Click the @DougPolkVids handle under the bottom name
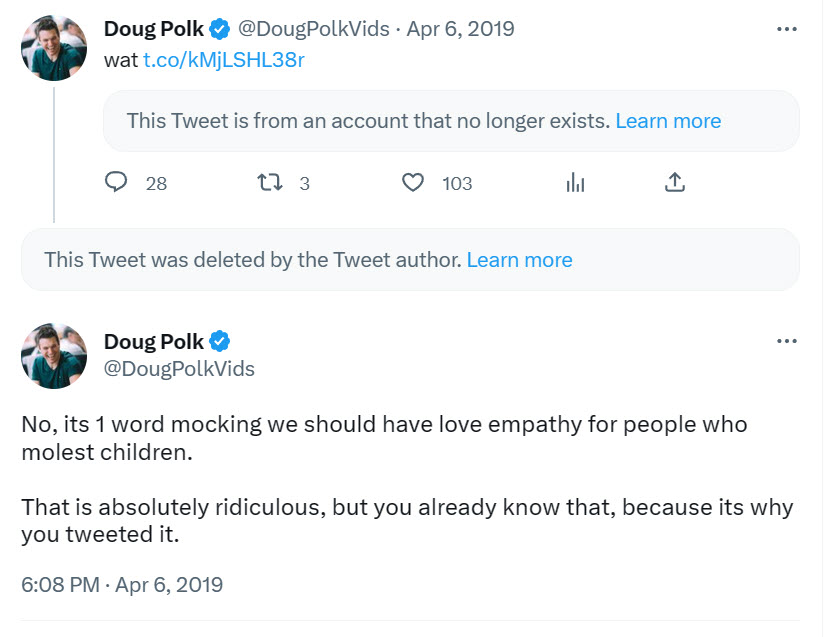This screenshot has height=637, width=839. 179,369
